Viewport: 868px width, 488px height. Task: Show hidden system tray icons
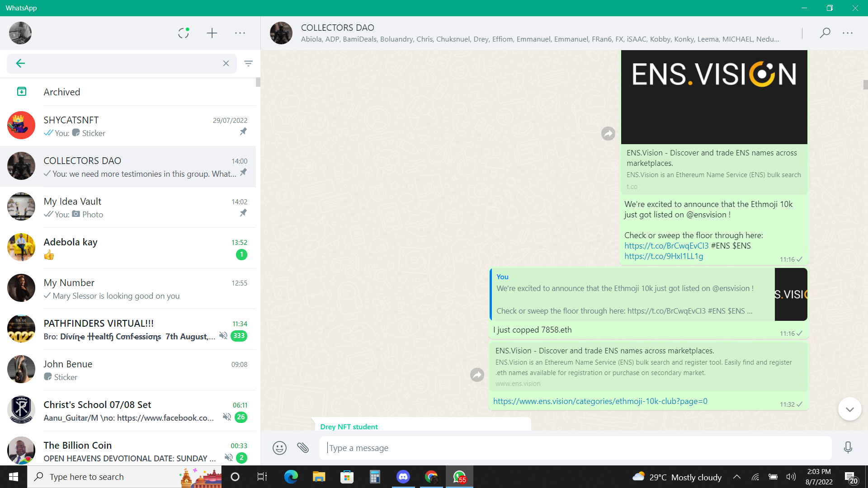(x=737, y=477)
